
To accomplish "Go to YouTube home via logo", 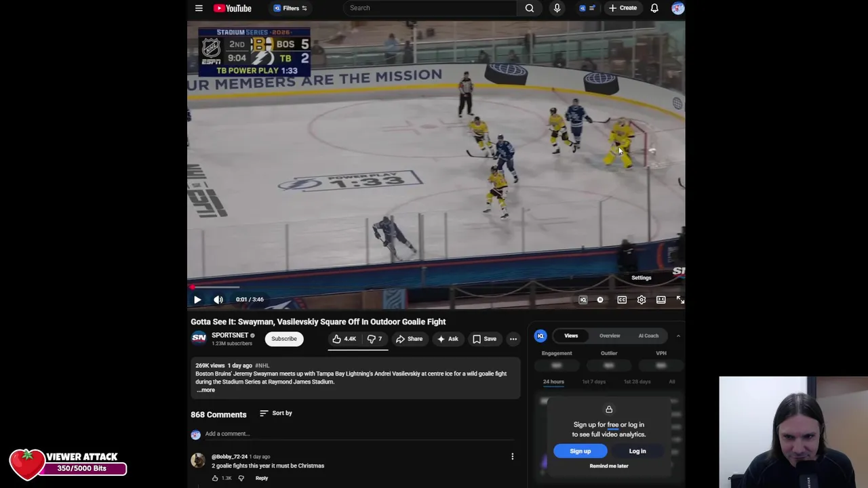I will click(x=233, y=8).
